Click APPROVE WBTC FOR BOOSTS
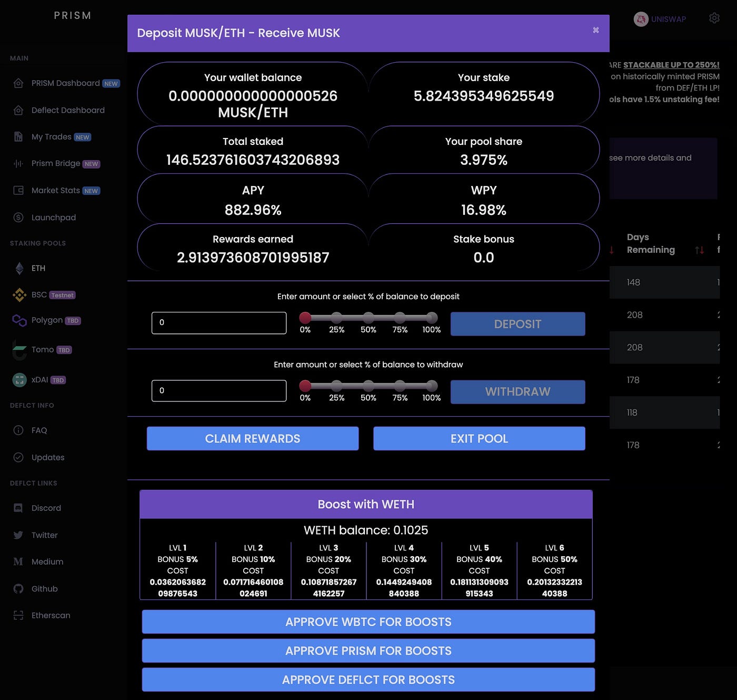 coord(368,622)
